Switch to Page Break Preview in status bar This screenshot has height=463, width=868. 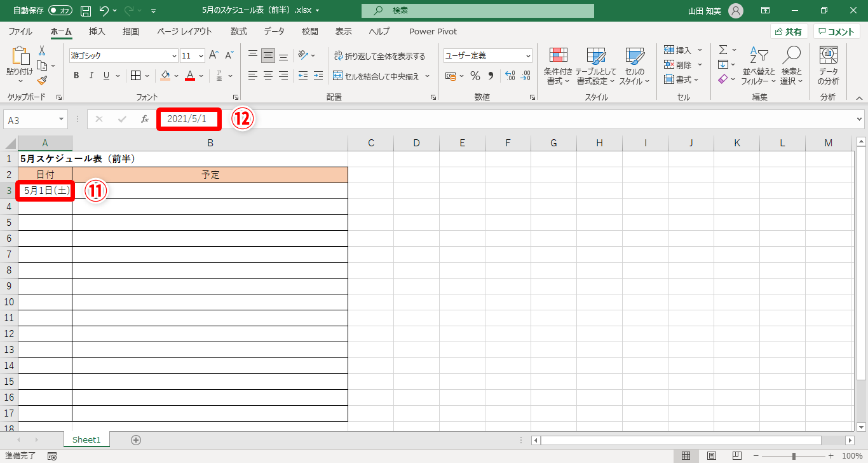737,456
